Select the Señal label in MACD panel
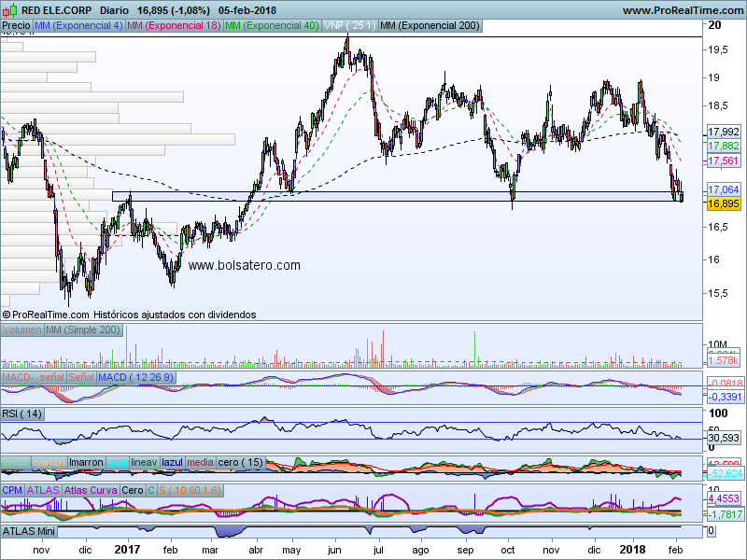The width and height of the screenshot is (747, 560). [x=80, y=376]
